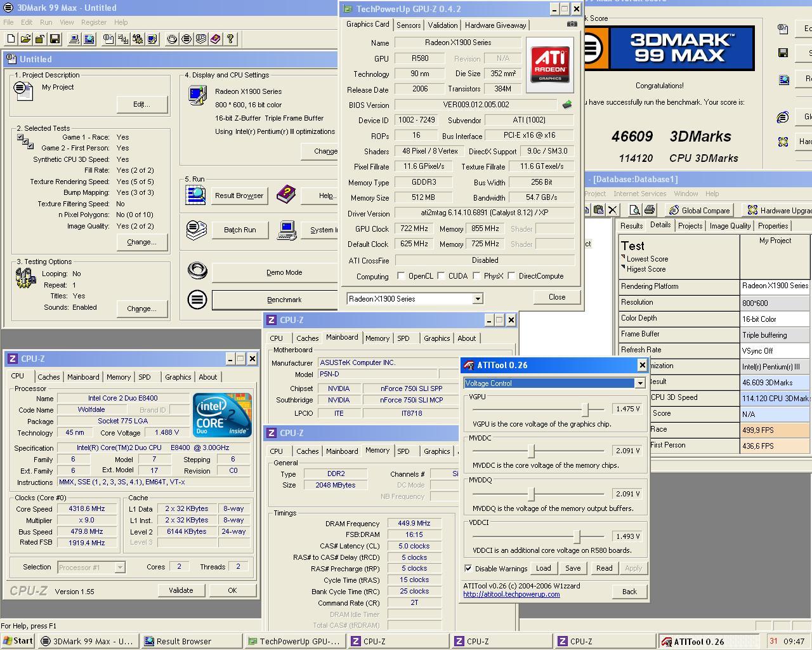Viewport: 812px width, 650px height.
Task: Open the atitool.techpowerup.com link
Action: pyautogui.click(x=511, y=594)
